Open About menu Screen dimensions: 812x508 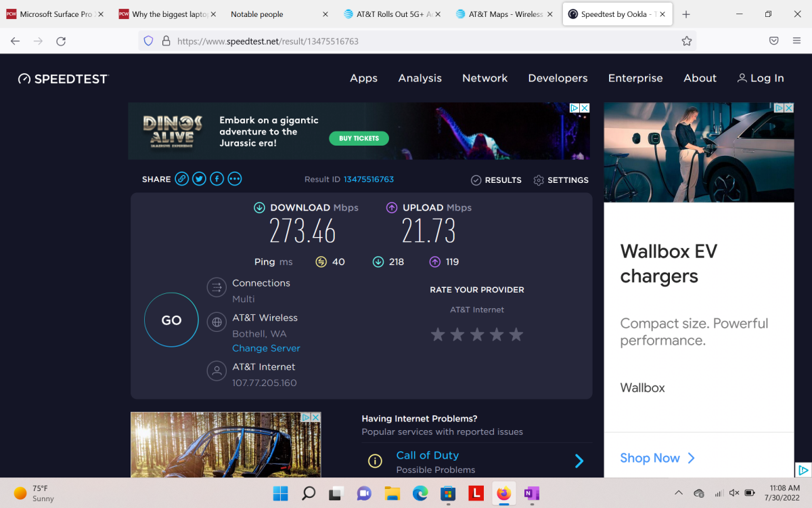tap(700, 78)
